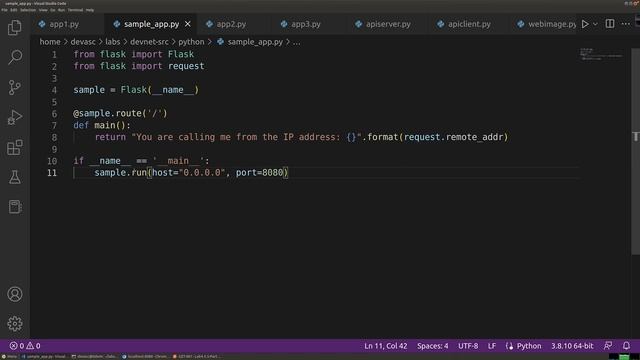The image size is (640, 360).
Task: Open the Help menu
Action: (90, 10)
